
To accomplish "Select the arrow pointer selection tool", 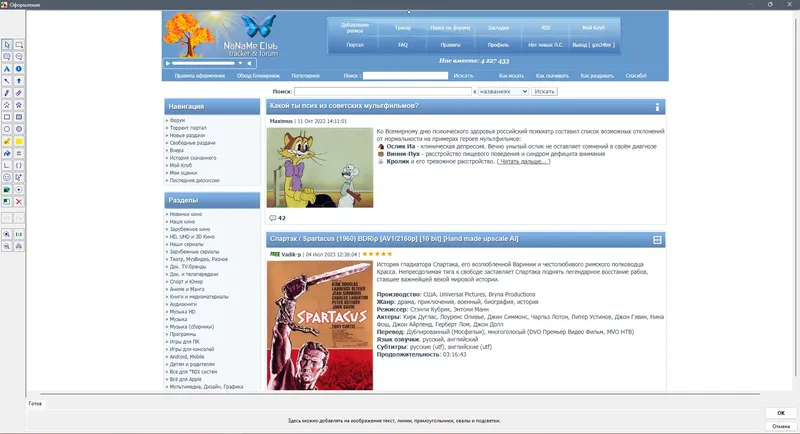I will point(7,45).
